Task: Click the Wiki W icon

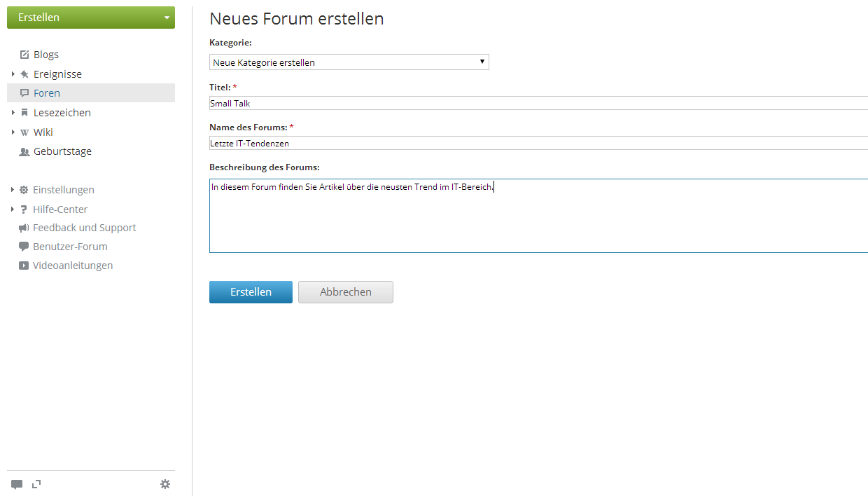Action: (x=24, y=132)
